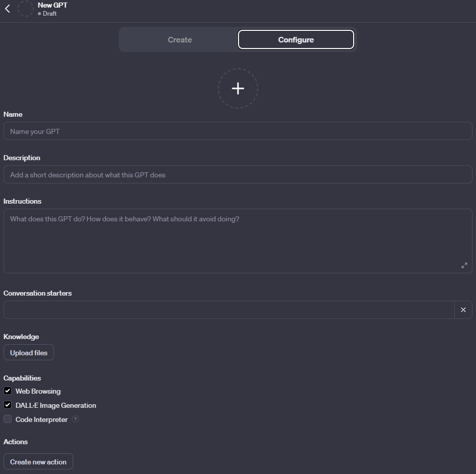Focus the Name your GPT field
The height and width of the screenshot is (474, 476).
(x=237, y=131)
